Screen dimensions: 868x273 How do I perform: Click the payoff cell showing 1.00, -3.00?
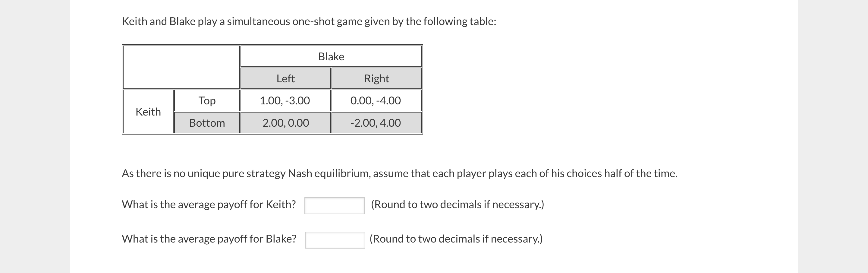click(x=285, y=100)
